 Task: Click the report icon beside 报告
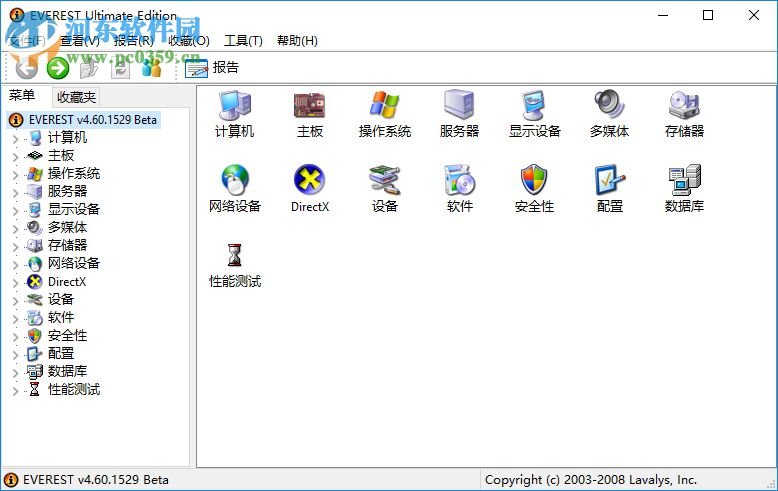pyautogui.click(x=196, y=68)
